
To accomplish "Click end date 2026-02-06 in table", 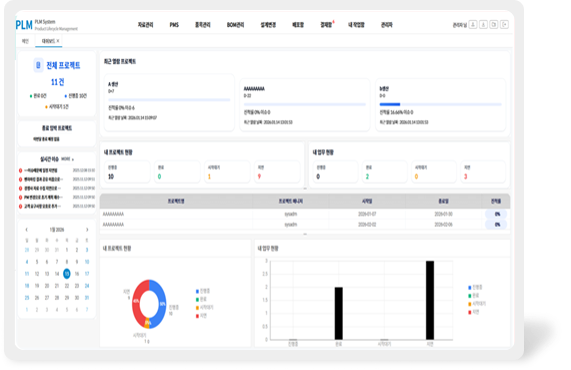I will (443, 225).
